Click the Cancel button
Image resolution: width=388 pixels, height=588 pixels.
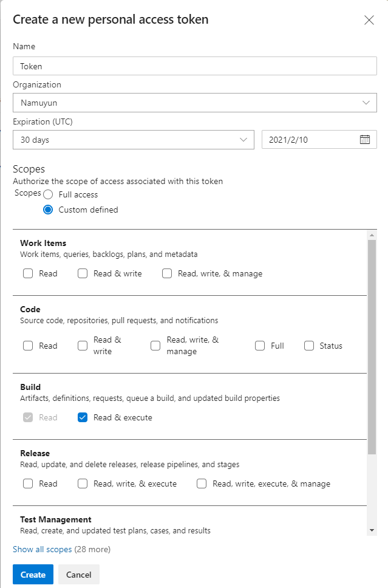[78, 575]
